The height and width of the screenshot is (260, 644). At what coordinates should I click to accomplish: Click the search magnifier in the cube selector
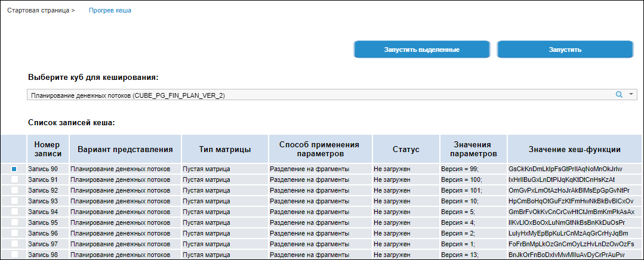click(619, 94)
